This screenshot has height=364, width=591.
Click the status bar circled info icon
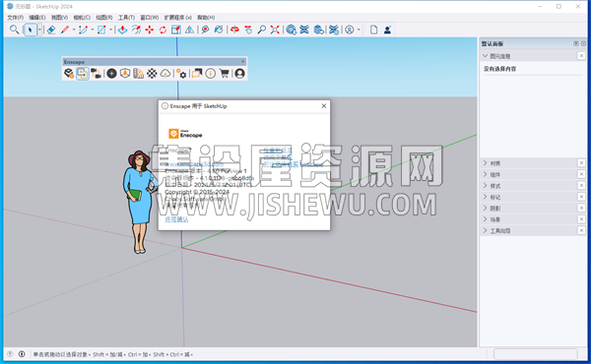pos(22,354)
